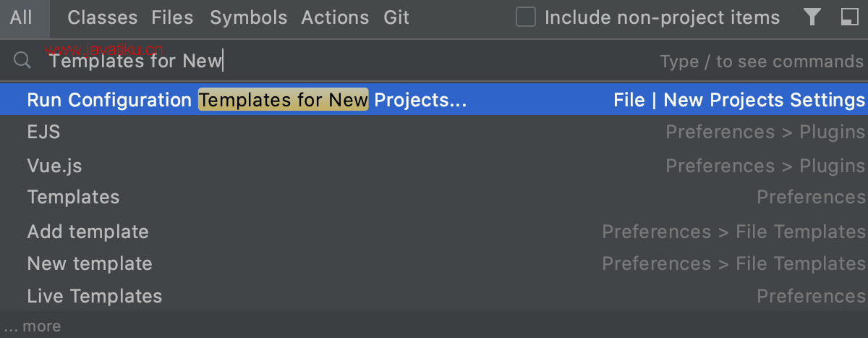Image resolution: width=868 pixels, height=338 pixels.
Task: Select the Vue.js plugin result
Action: click(x=434, y=166)
